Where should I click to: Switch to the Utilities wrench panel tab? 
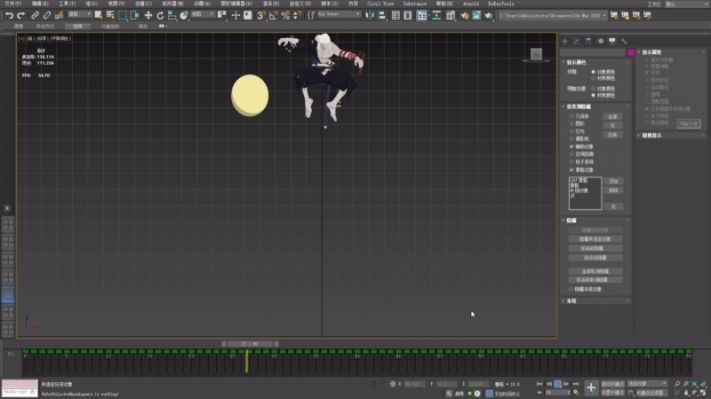point(624,41)
